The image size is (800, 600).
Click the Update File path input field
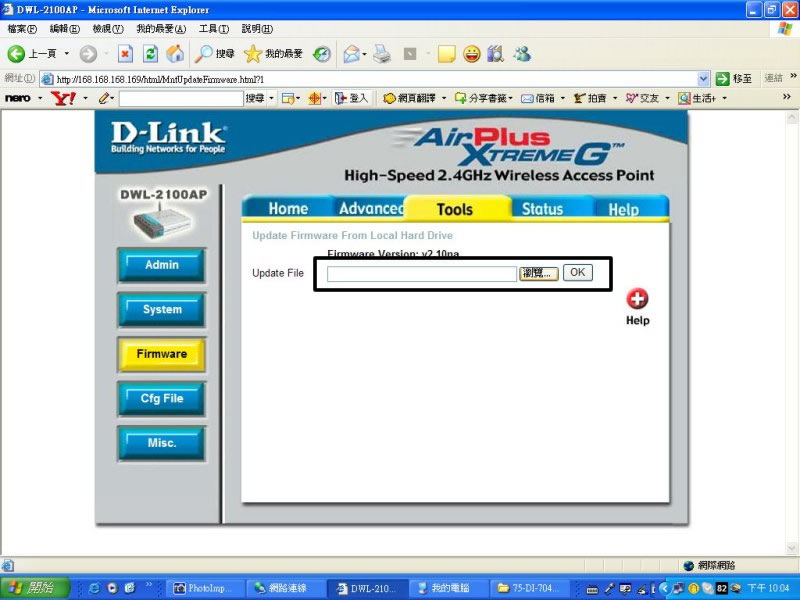422,274
